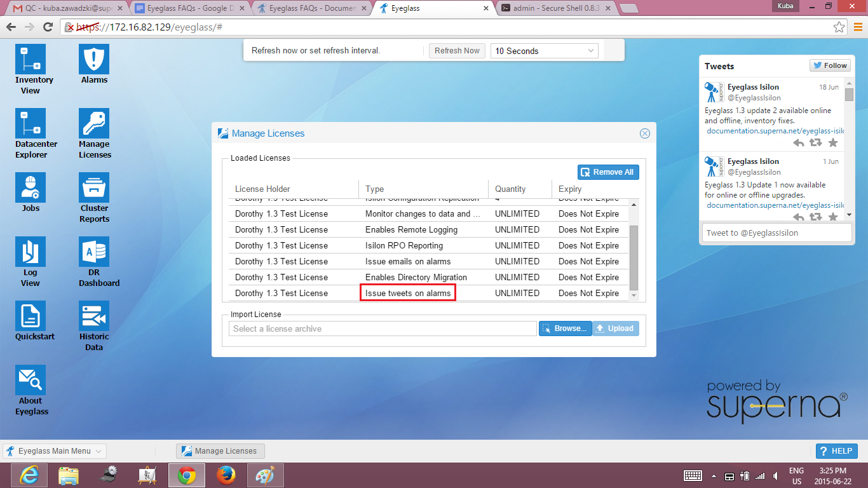Click the Tweets widget scroll down arrow

coord(849,215)
